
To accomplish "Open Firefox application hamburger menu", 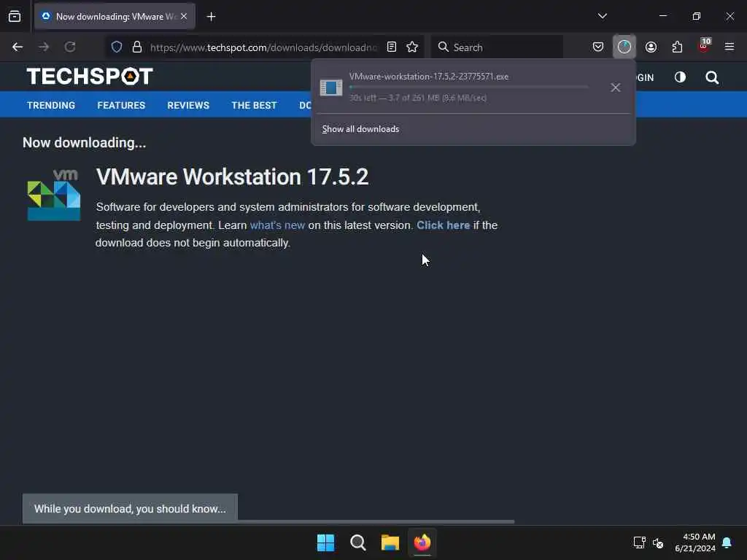I will 729,47.
